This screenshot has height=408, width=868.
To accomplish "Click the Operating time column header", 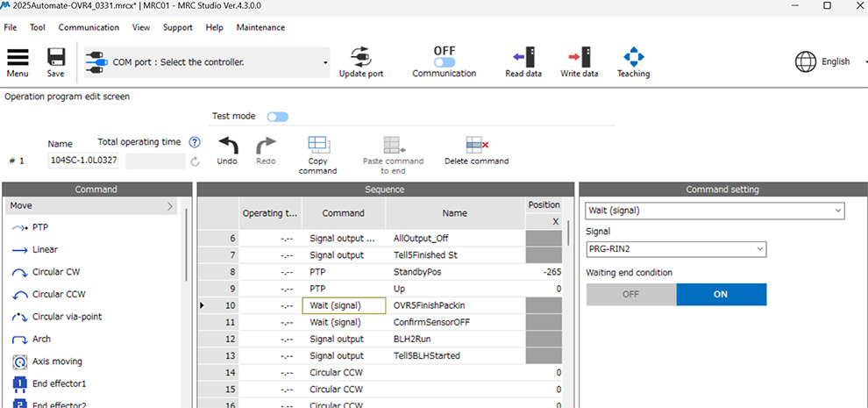I will [271, 213].
